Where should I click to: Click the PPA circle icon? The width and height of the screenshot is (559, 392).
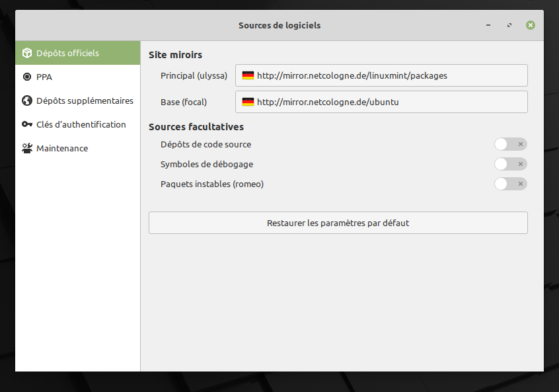pyautogui.click(x=27, y=77)
